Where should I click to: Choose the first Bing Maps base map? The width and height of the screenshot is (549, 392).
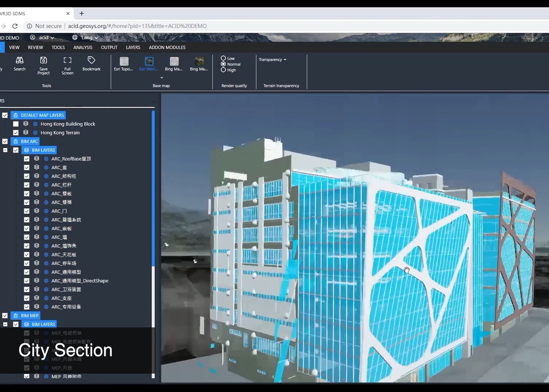pos(174,62)
